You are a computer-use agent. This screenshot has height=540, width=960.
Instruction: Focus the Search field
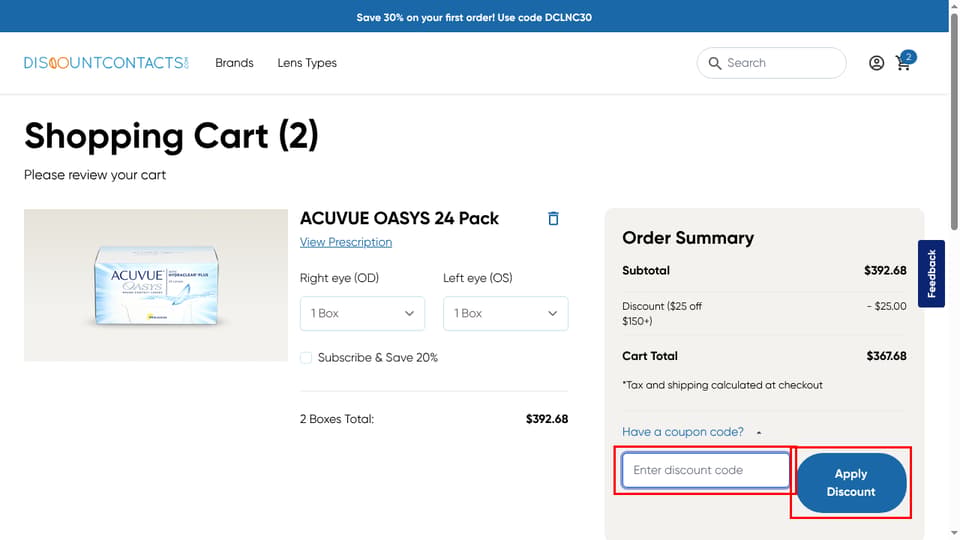(771, 63)
